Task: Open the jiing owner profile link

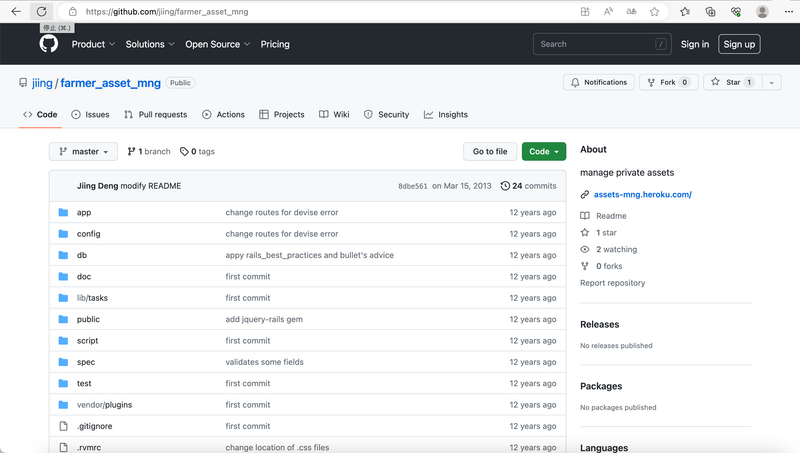Action: (42, 83)
